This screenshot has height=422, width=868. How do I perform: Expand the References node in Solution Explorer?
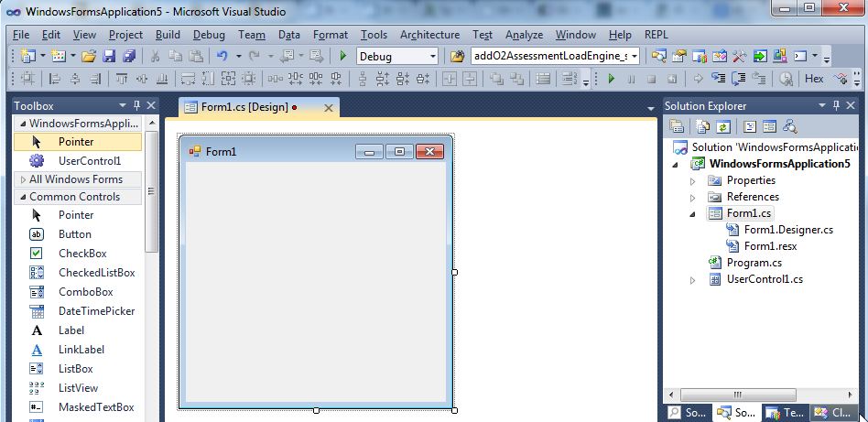[692, 198]
